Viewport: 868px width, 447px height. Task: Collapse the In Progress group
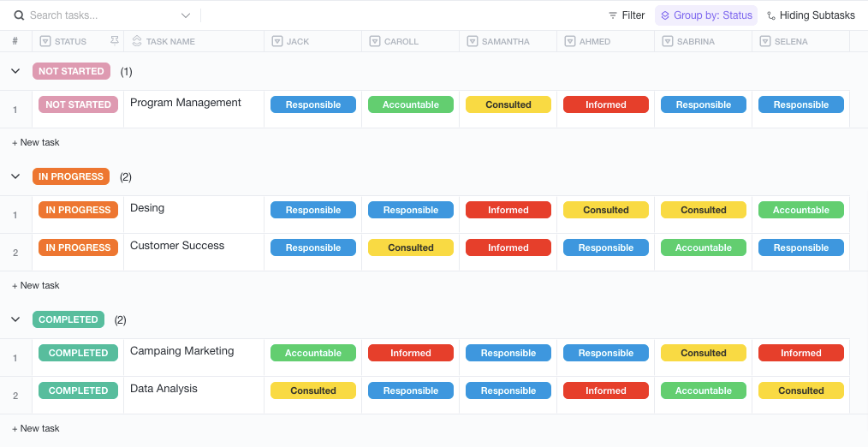(x=15, y=176)
